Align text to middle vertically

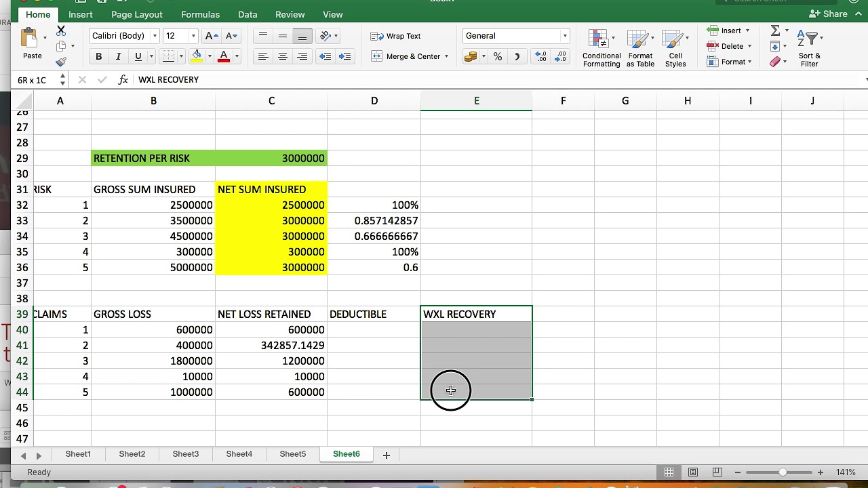(283, 36)
